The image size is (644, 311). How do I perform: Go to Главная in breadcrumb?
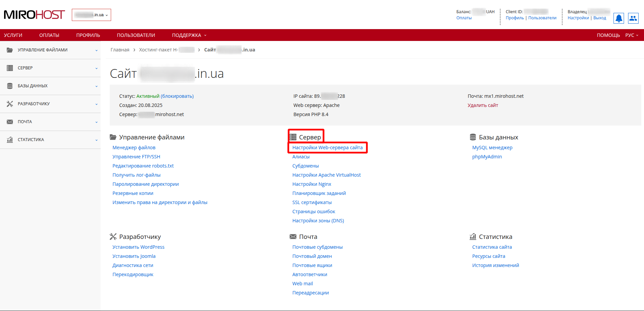(x=120, y=50)
